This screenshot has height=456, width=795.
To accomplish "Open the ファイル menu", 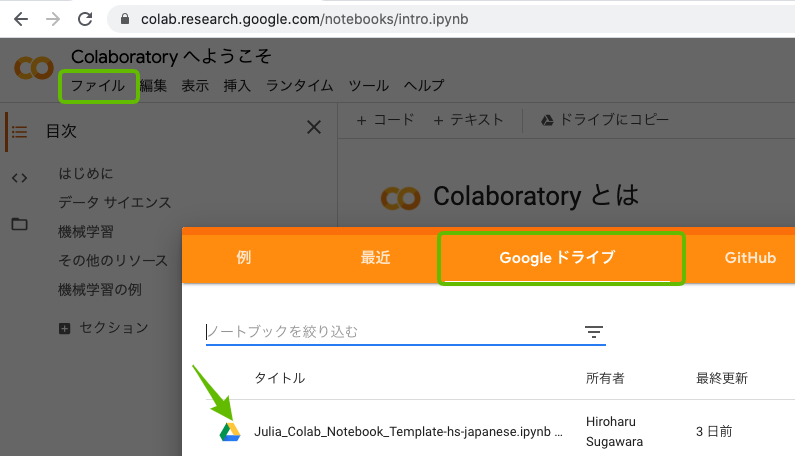I will pos(98,86).
